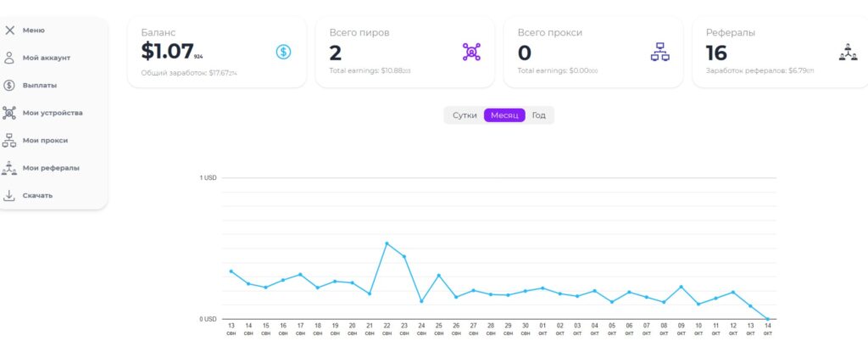Click the proxy network icon in Всего прокси card
Viewport: 868px width, 341px height.
pos(659,52)
